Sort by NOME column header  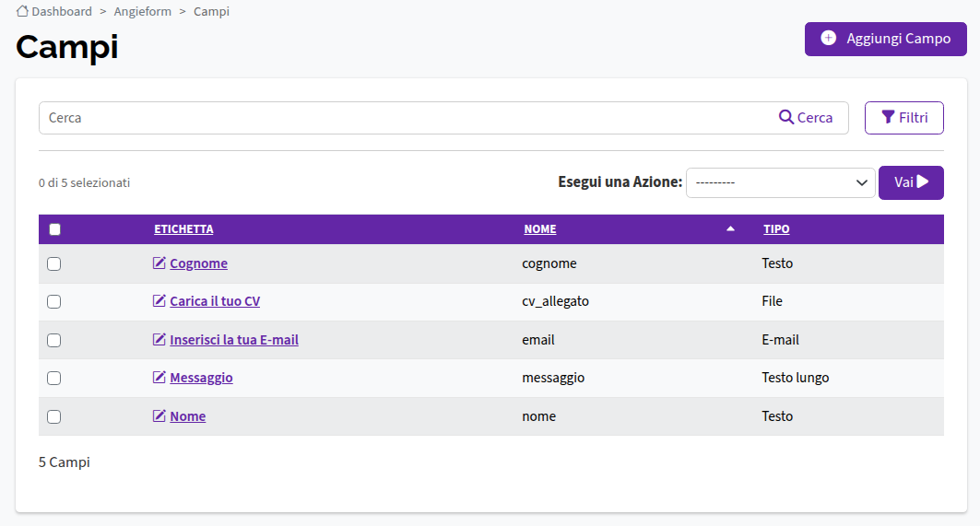[x=540, y=229]
